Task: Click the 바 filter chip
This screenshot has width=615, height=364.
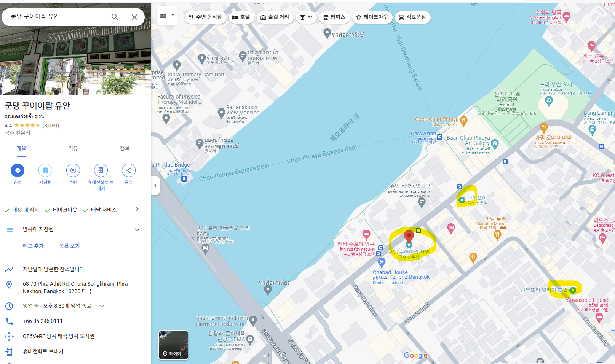Action: [x=306, y=17]
